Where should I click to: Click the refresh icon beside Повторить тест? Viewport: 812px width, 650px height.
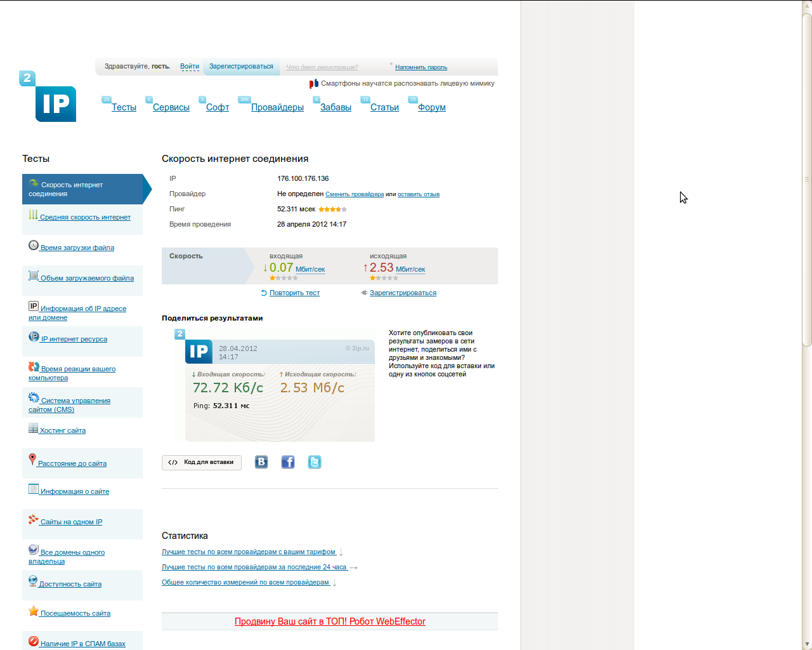pos(264,293)
